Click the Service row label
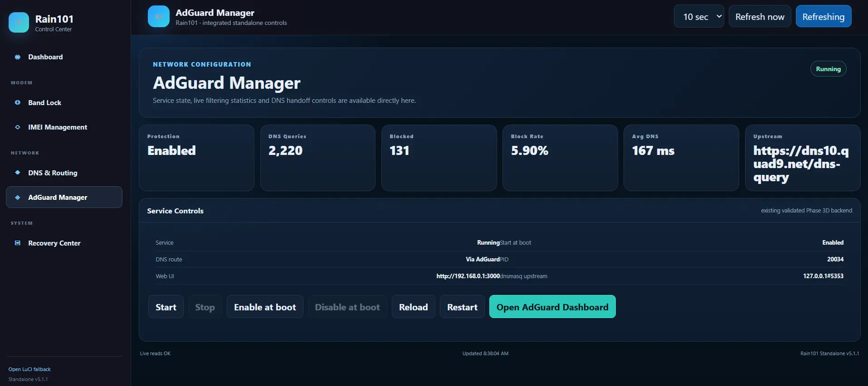This screenshot has height=386, width=868. pyautogui.click(x=165, y=242)
